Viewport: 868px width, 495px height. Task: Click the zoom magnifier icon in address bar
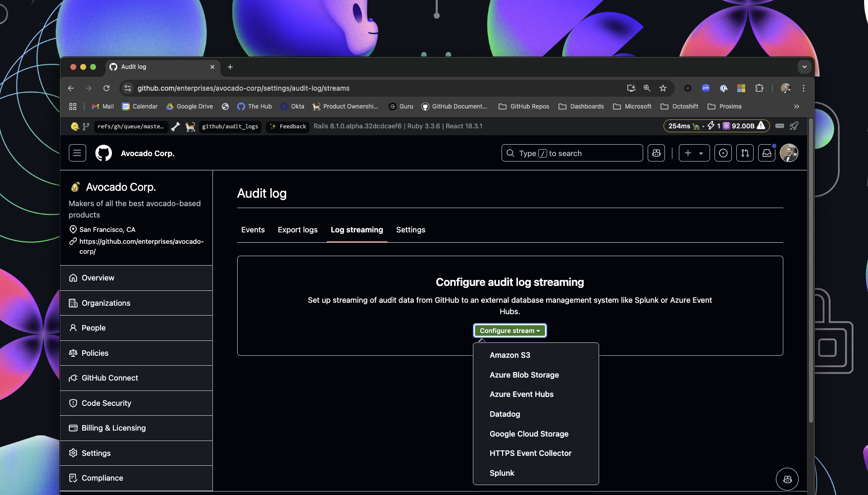(x=647, y=88)
